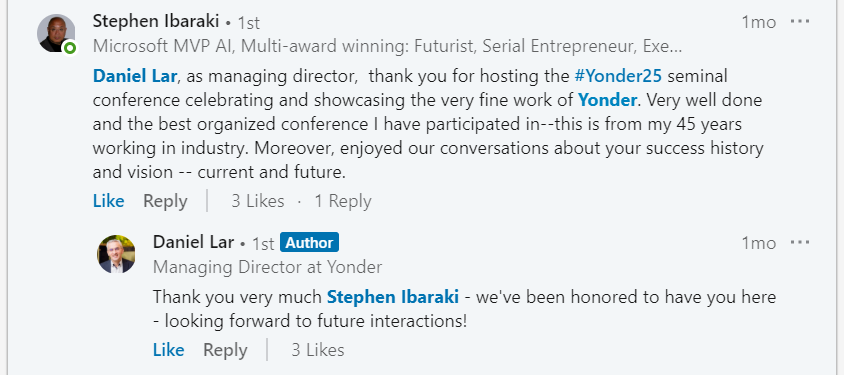
Task: Reply to Stephen Ibaraki's comment
Action: pos(165,201)
